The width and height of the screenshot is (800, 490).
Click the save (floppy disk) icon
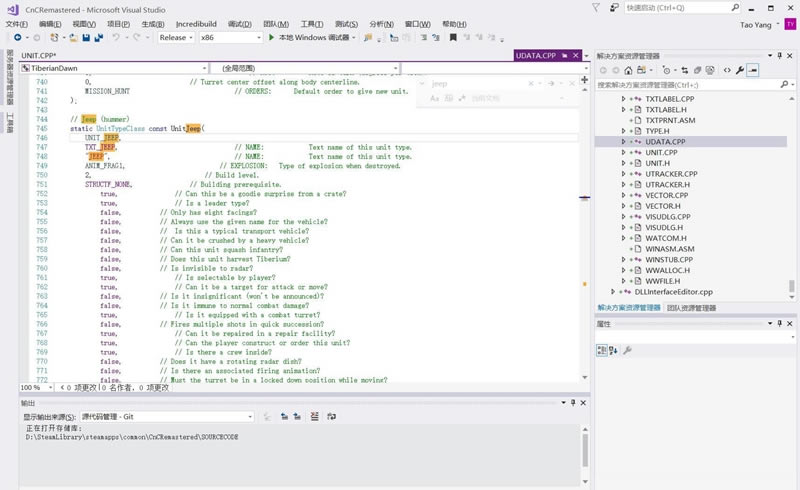86,37
